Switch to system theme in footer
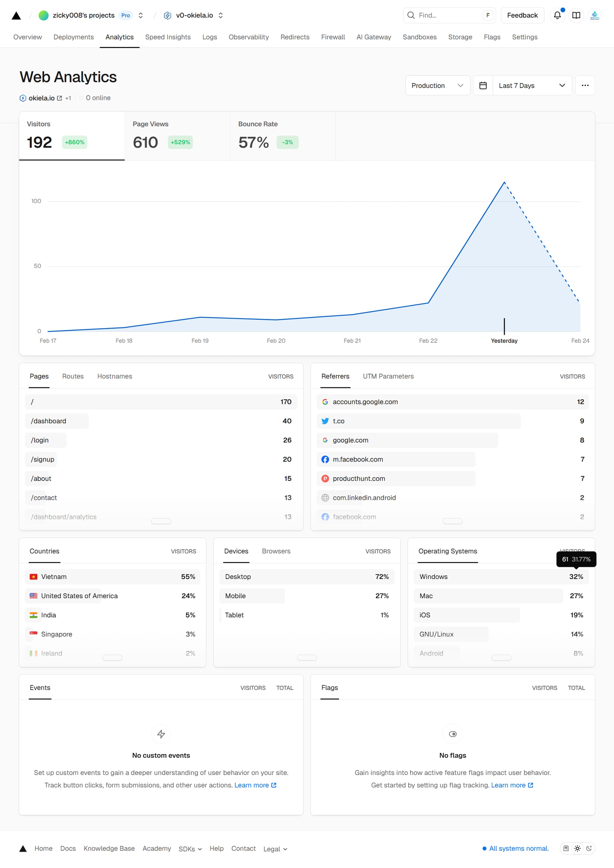 pyautogui.click(x=566, y=848)
